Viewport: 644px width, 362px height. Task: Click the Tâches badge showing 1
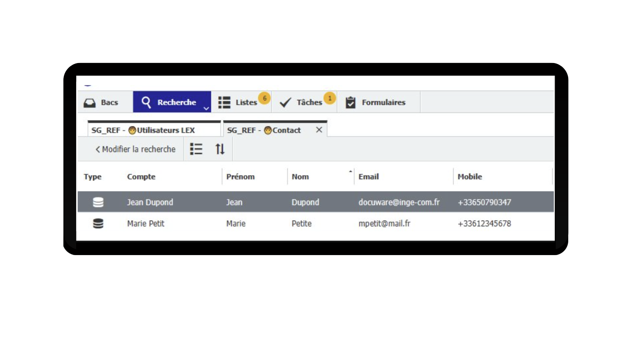pyautogui.click(x=330, y=98)
